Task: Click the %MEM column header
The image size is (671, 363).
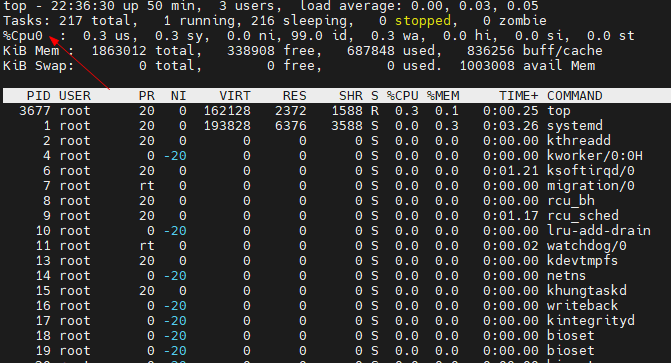Action: pos(443,95)
